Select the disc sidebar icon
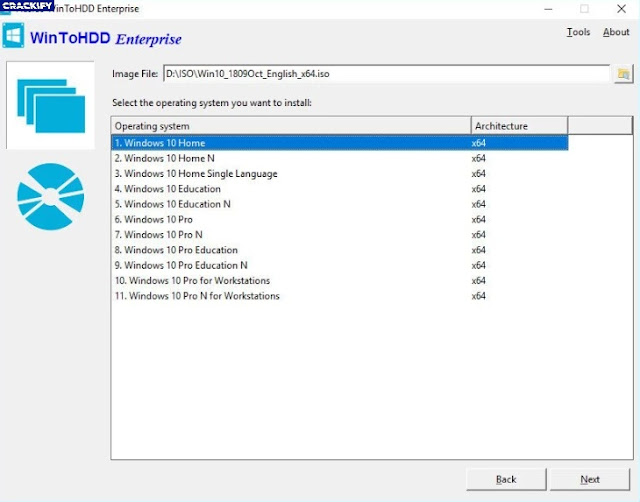The image size is (640, 502). coord(51,197)
